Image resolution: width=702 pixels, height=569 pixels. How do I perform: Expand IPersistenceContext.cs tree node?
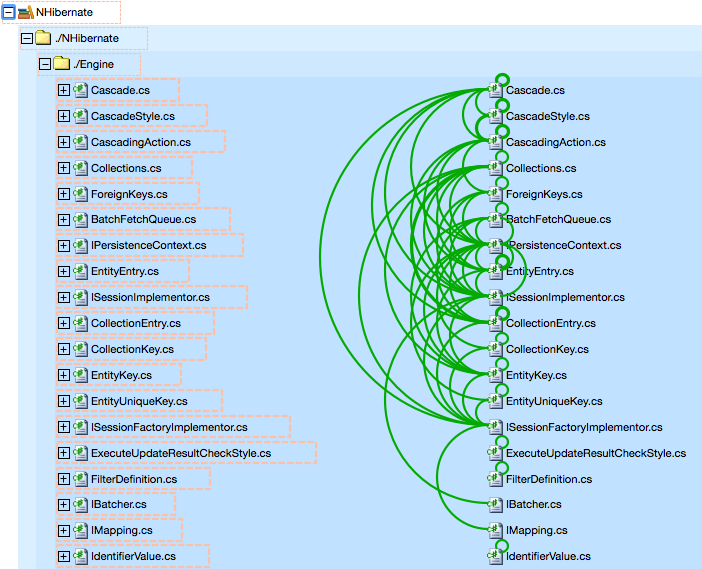pyautogui.click(x=64, y=245)
